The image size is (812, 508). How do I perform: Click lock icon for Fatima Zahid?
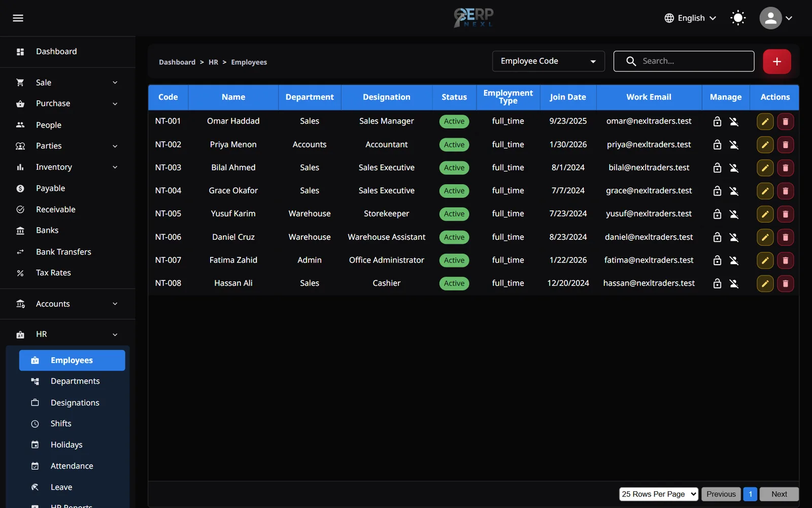717,260
